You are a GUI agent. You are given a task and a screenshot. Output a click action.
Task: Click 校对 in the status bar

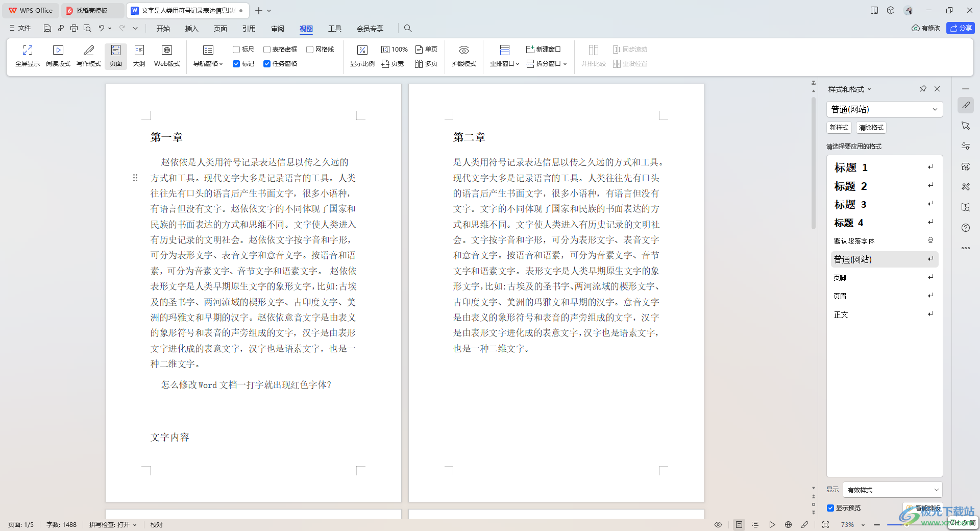157,524
